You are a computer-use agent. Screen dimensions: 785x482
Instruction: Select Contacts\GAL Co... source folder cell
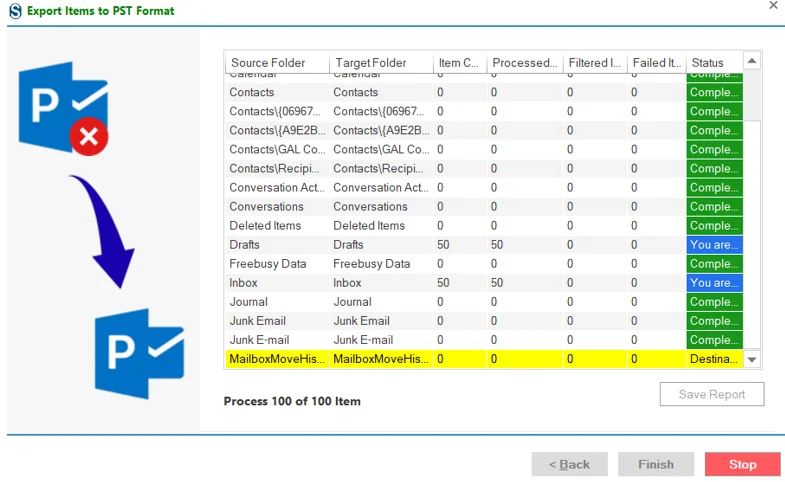coord(277,149)
